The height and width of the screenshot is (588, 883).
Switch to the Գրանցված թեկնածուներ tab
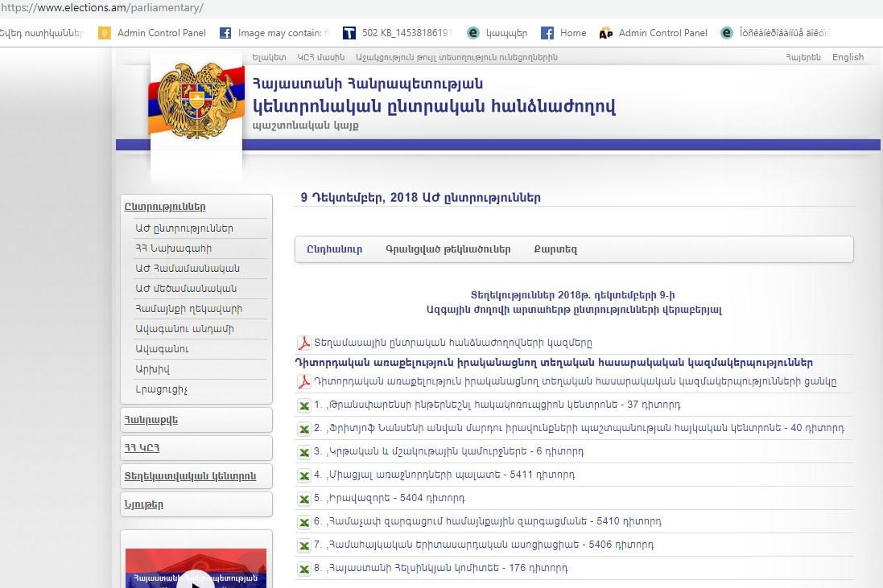[x=448, y=249]
